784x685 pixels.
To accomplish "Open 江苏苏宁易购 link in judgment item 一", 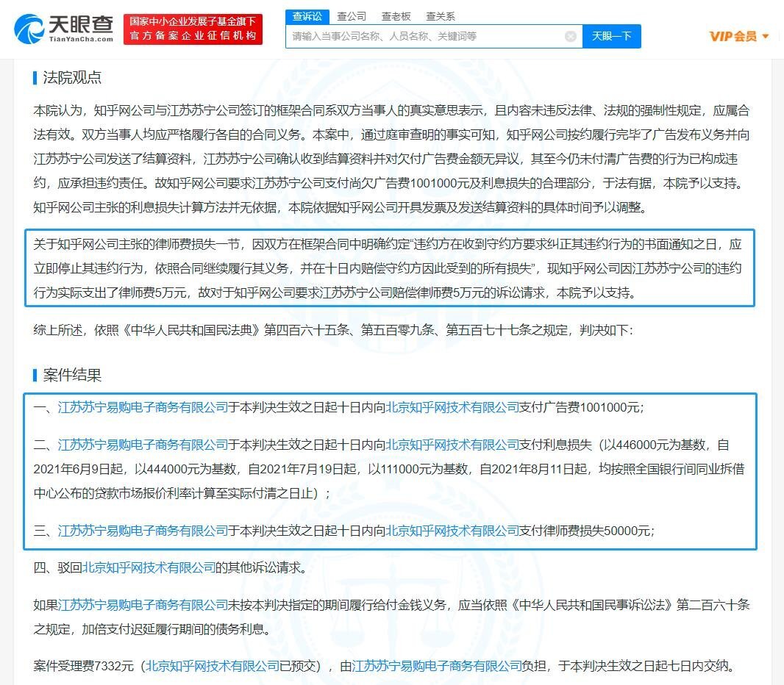I will click(143, 407).
